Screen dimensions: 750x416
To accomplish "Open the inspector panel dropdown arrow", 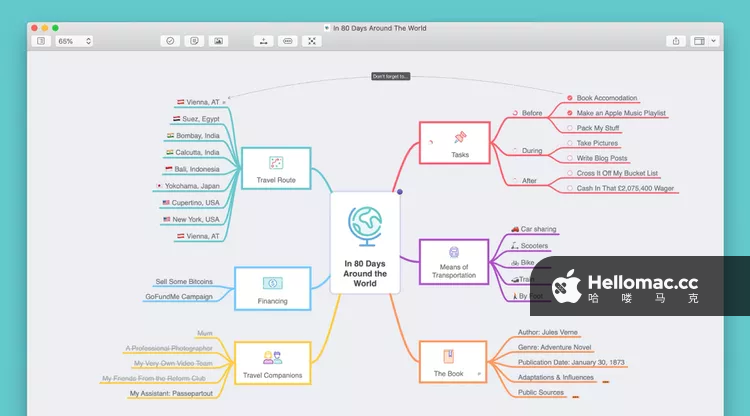I will [714, 41].
